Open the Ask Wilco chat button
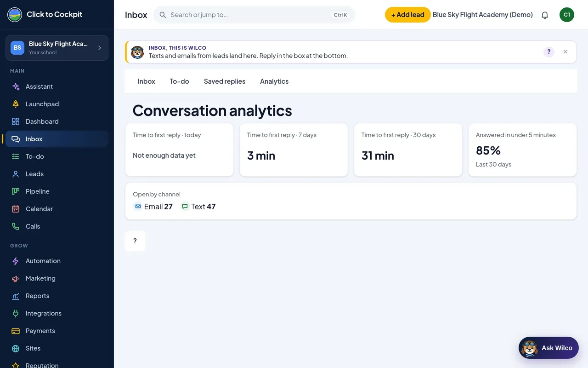The height and width of the screenshot is (368, 588). [548, 348]
